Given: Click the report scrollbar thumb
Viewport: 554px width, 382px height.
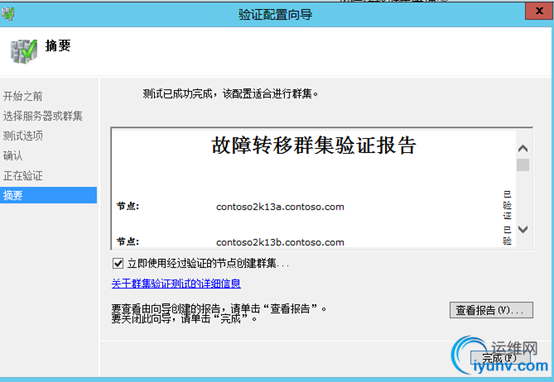Looking at the screenshot, I should 523,165.
